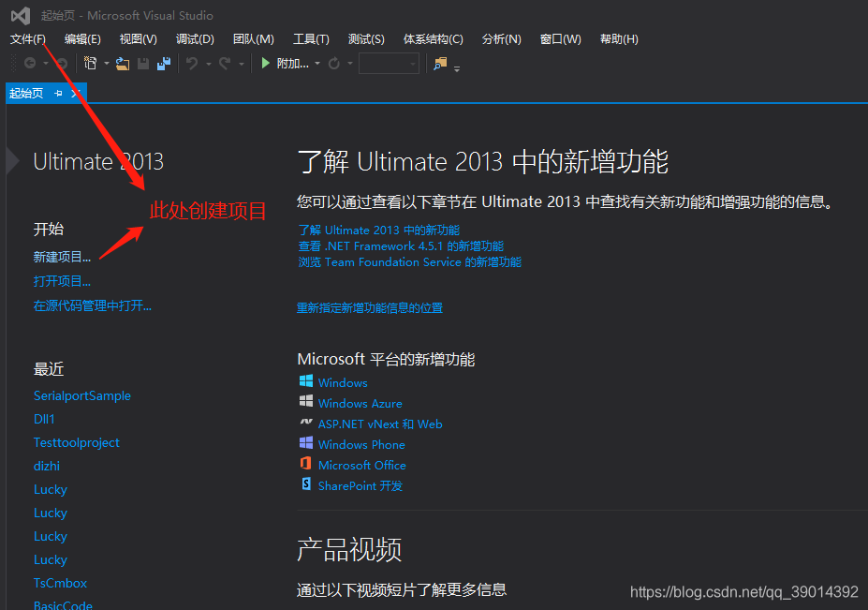Click the ASP.NET vNext 和 Web link text

click(x=380, y=424)
